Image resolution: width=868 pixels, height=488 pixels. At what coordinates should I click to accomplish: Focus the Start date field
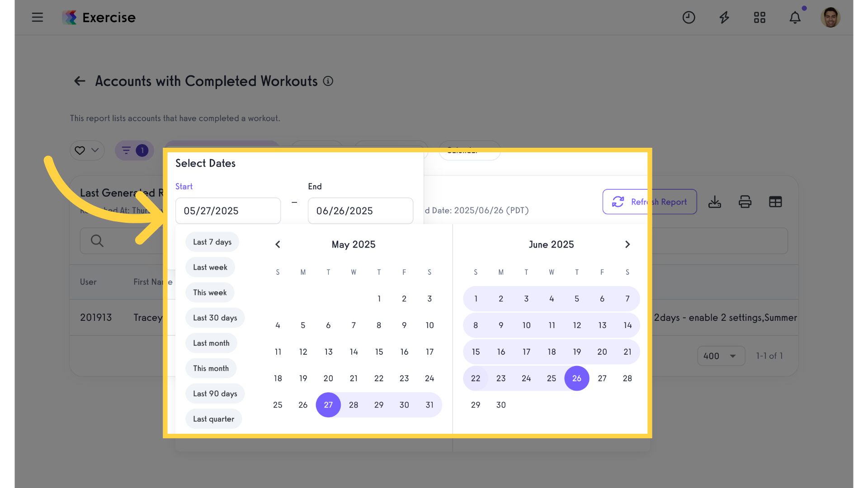point(228,211)
